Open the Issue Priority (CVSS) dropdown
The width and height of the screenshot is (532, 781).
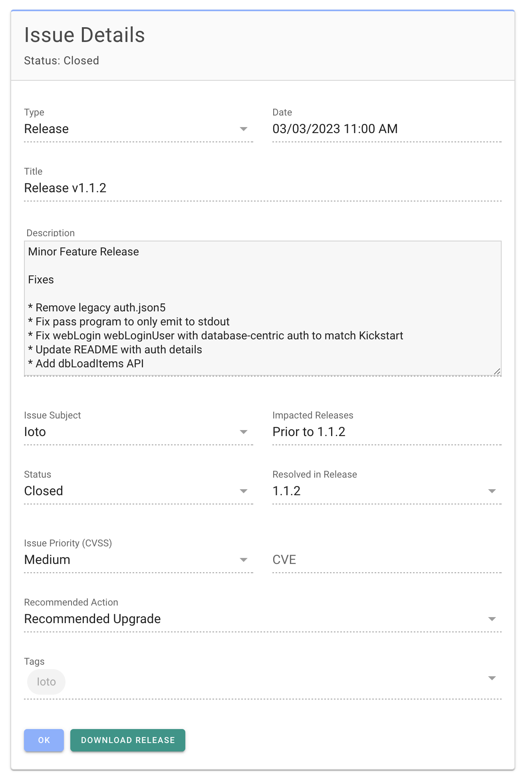coord(244,560)
